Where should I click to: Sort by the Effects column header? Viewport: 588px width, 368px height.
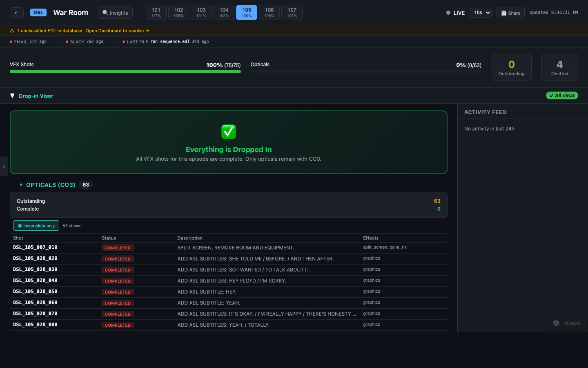371,238
